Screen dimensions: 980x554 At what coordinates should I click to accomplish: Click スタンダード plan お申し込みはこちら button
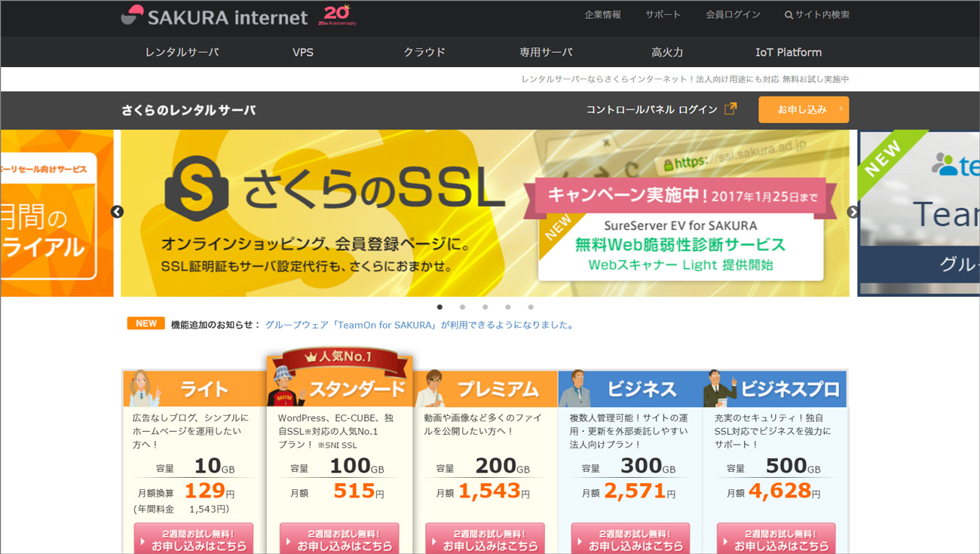339,538
